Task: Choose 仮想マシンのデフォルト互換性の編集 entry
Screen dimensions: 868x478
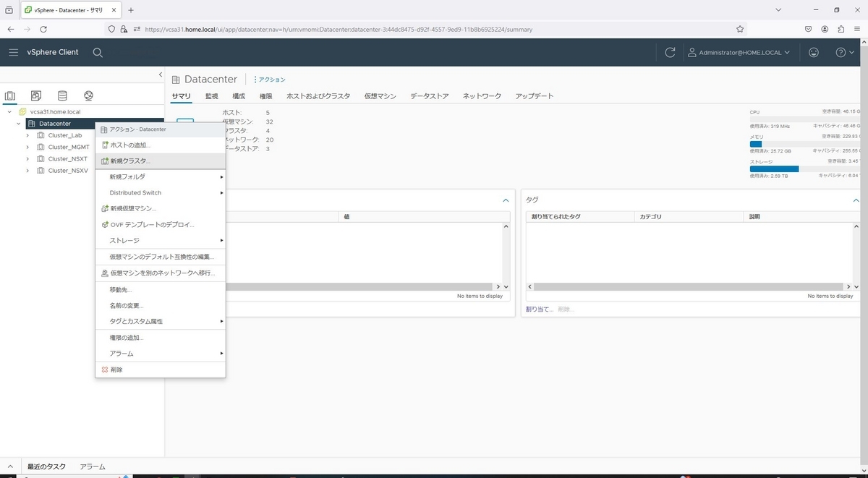Action: [x=161, y=257]
